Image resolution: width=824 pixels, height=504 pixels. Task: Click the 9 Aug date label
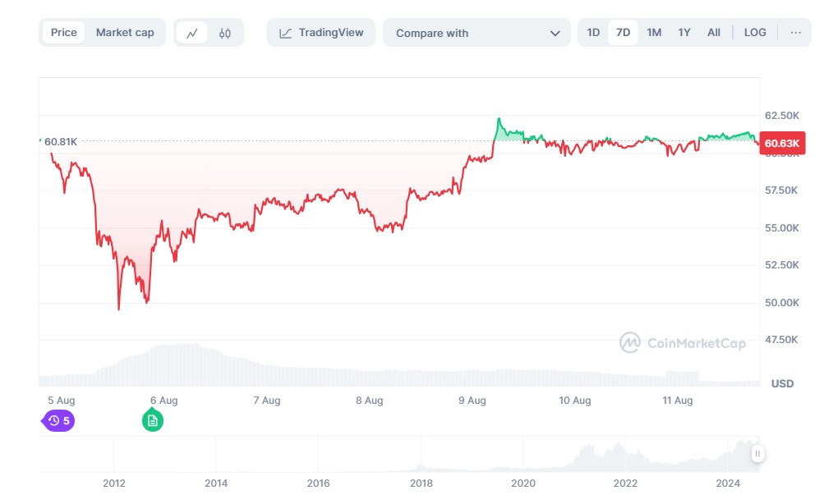click(472, 401)
